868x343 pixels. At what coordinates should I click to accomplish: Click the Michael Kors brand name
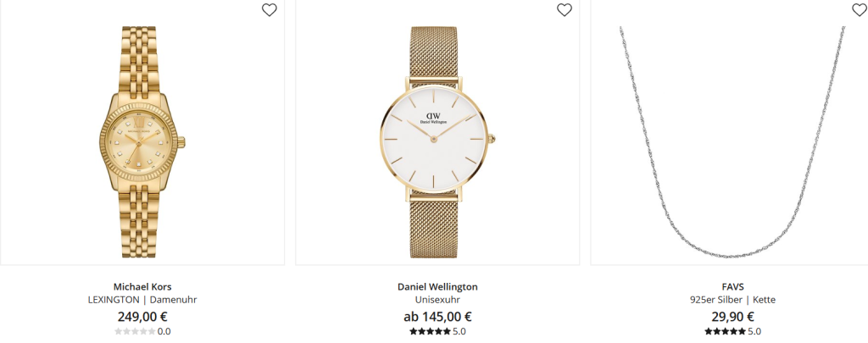142,286
